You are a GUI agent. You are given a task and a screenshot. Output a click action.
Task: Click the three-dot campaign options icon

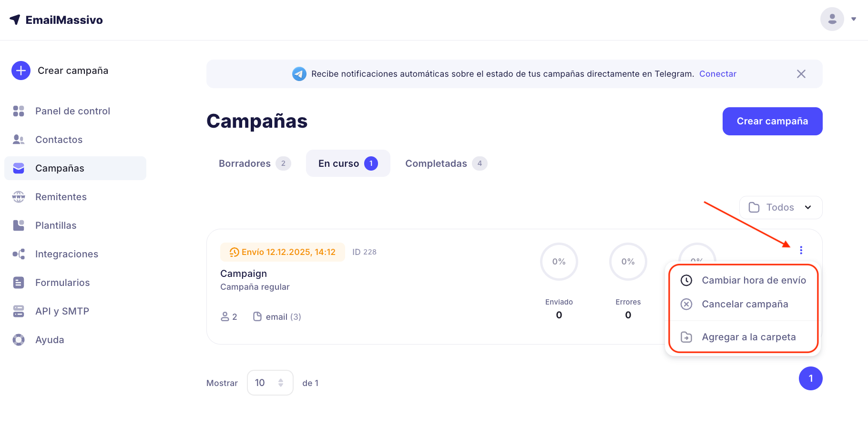(x=801, y=250)
